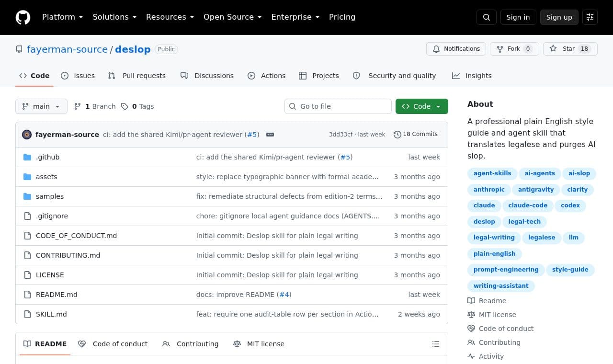Switch to the Pull requests tab
This screenshot has width=613, height=364.
coord(137,76)
